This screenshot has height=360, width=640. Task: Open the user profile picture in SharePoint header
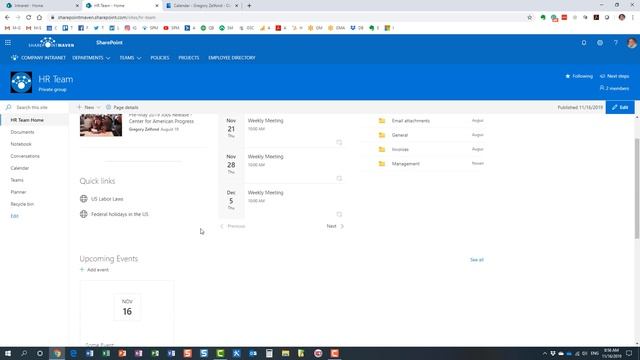631,42
